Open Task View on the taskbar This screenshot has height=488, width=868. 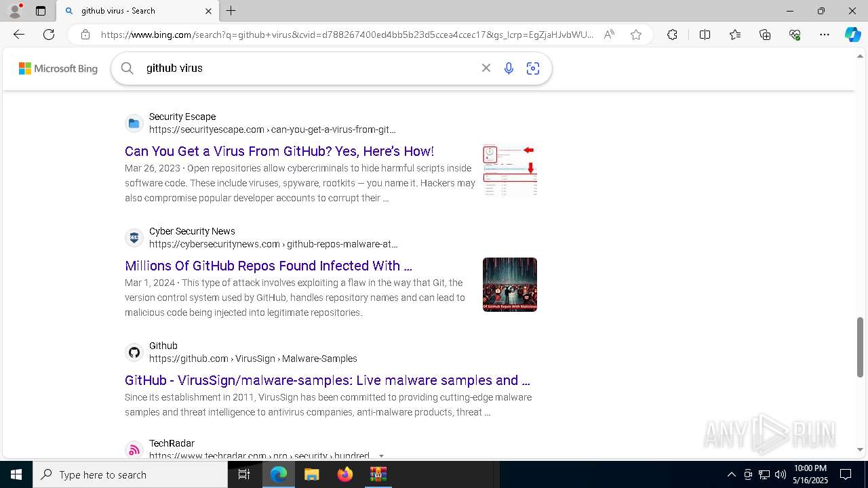coord(244,474)
